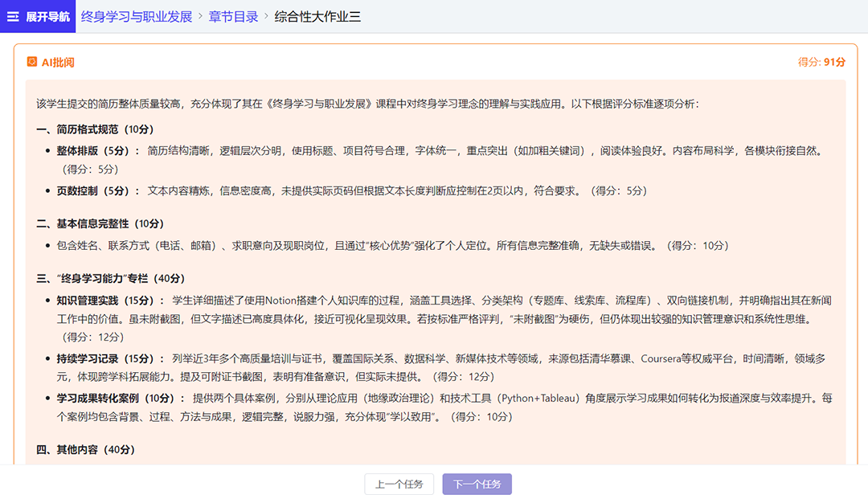
Task: Click the AI批阅 orange icon
Action: click(32, 61)
